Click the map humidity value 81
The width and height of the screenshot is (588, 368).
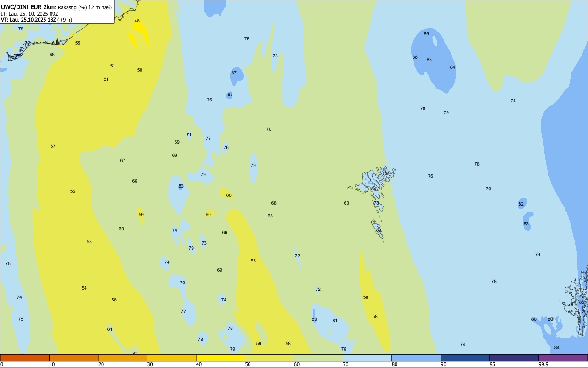click(x=335, y=321)
